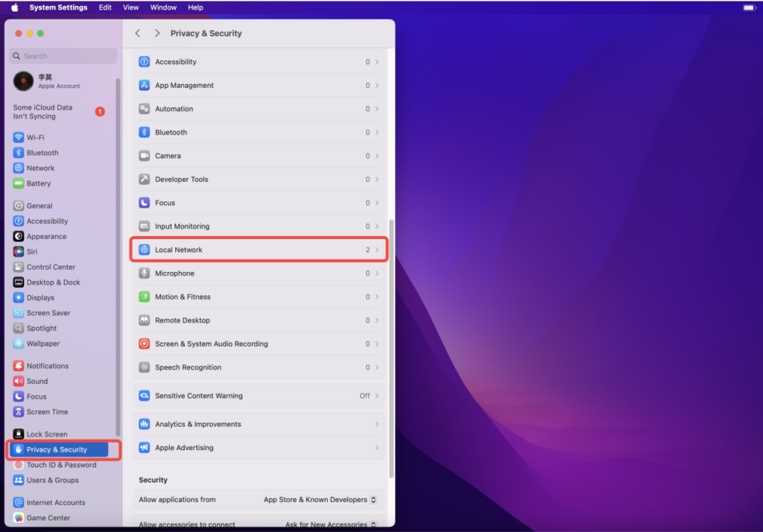Open the Window menu
The height and width of the screenshot is (532, 763).
[x=163, y=7]
